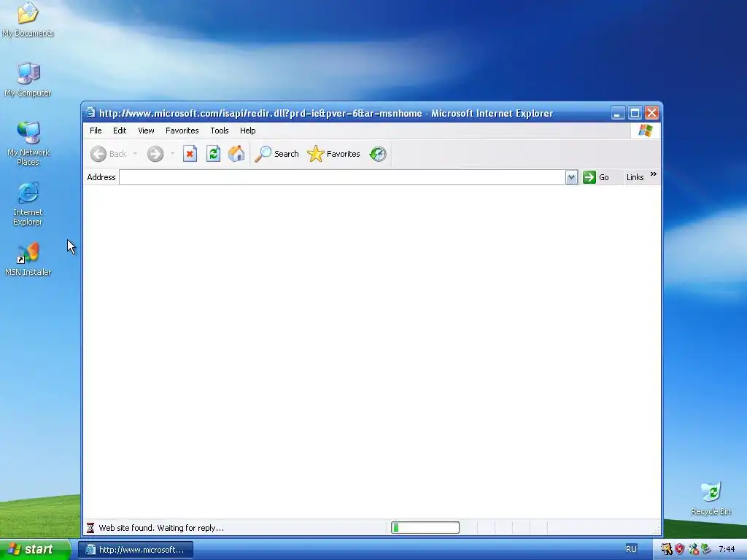Click the IE page icon in title bar
Screen dimensions: 747x560
[x=90, y=113]
